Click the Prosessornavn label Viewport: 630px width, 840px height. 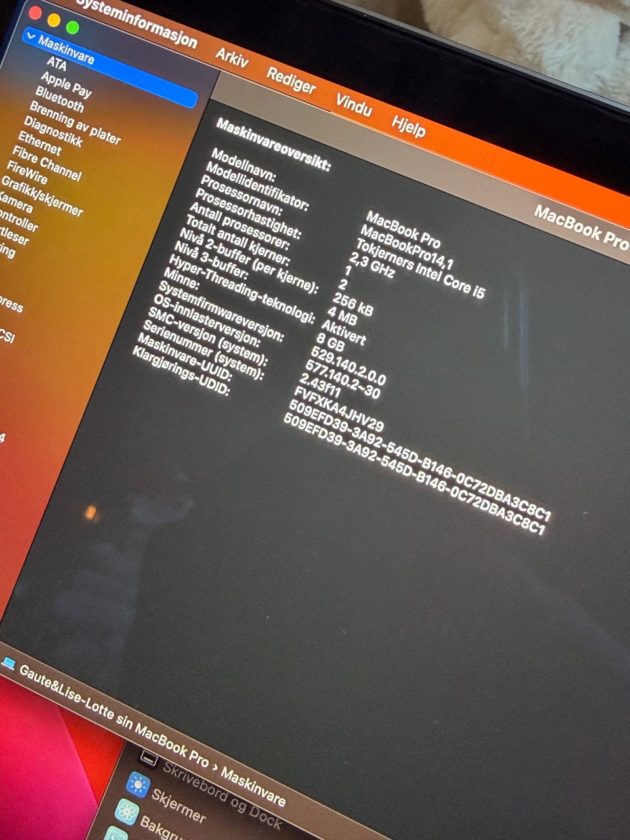click(x=241, y=195)
